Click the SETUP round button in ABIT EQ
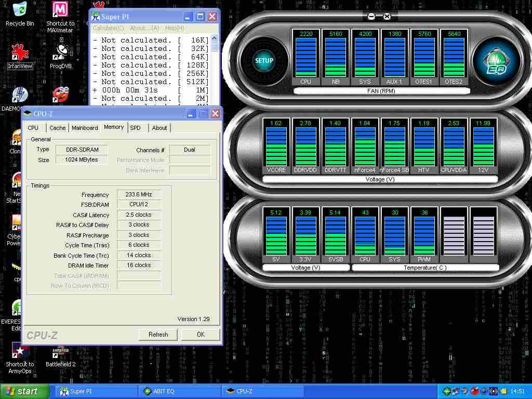Screen dimensions: 532x399 [x=264, y=60]
